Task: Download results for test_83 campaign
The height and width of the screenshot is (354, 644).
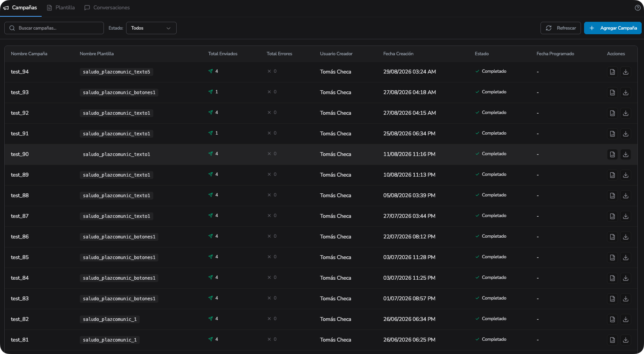Action: coord(626,299)
